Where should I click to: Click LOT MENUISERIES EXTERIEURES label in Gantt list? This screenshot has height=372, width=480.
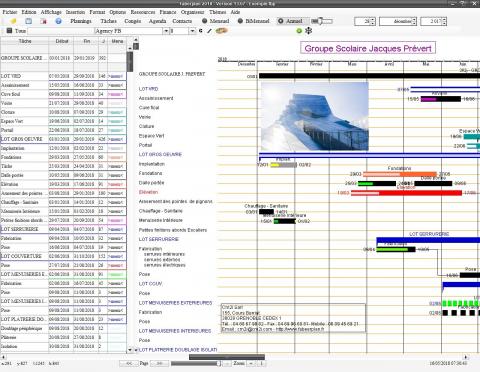coord(175,303)
